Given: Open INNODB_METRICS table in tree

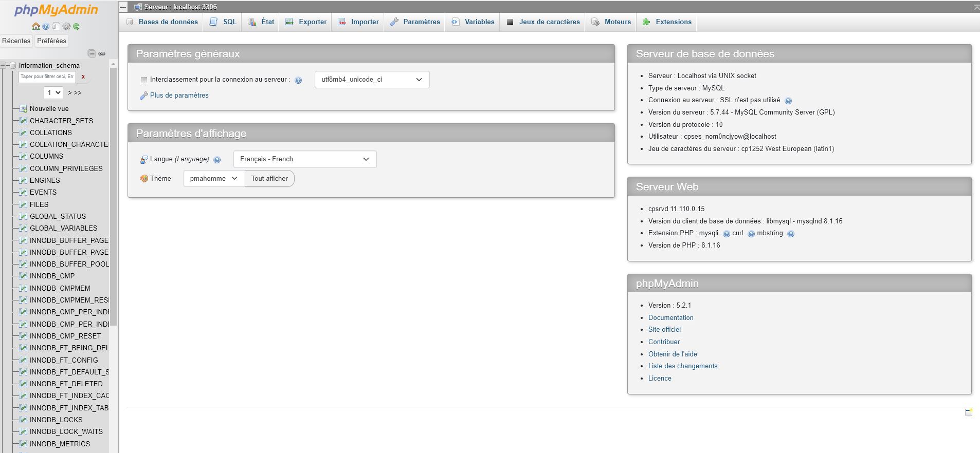Looking at the screenshot, I should pos(60,444).
